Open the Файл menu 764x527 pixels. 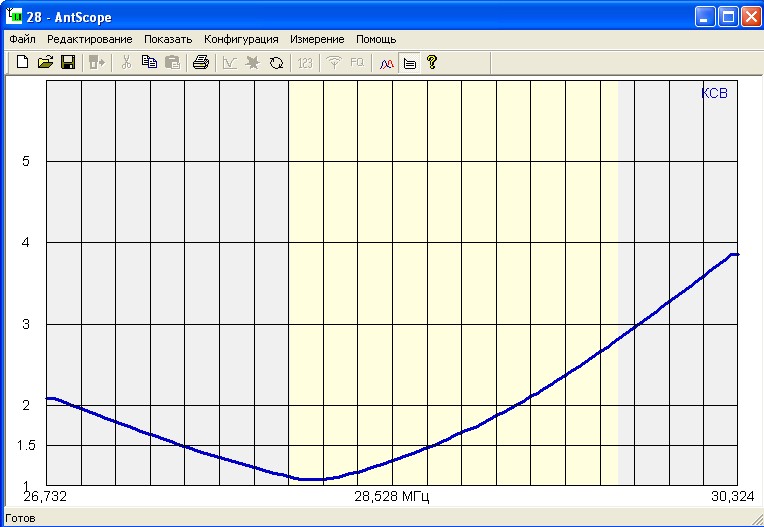coord(22,39)
